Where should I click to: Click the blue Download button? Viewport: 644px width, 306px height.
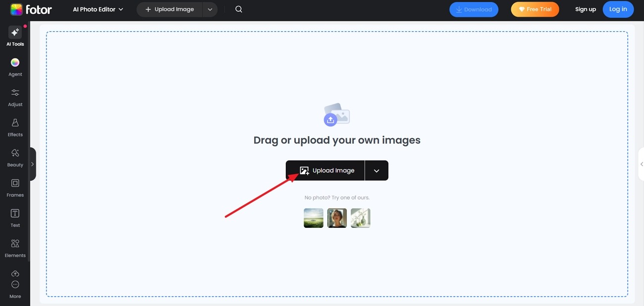(474, 9)
